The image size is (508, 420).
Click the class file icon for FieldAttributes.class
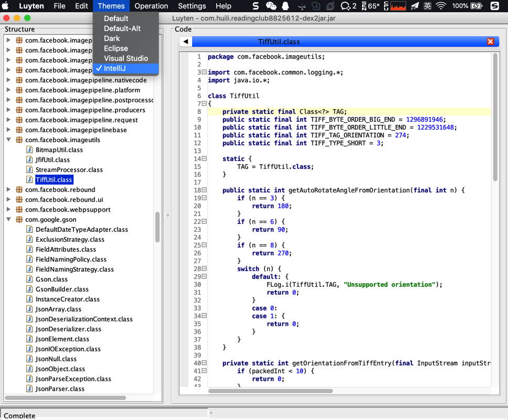pyautogui.click(x=29, y=250)
